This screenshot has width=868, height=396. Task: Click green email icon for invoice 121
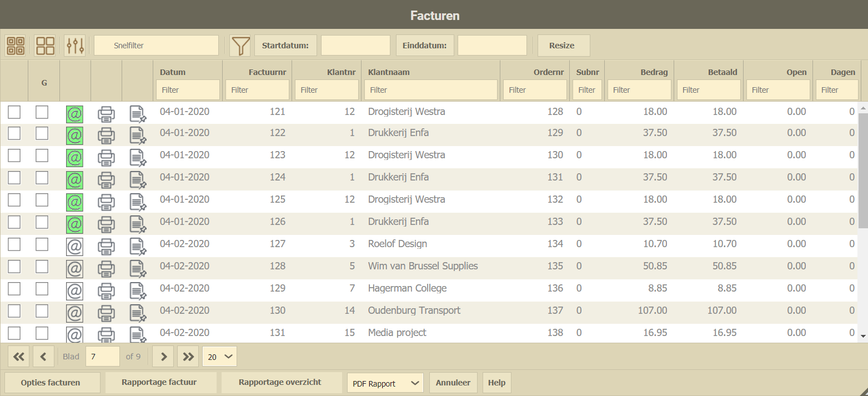(x=74, y=113)
